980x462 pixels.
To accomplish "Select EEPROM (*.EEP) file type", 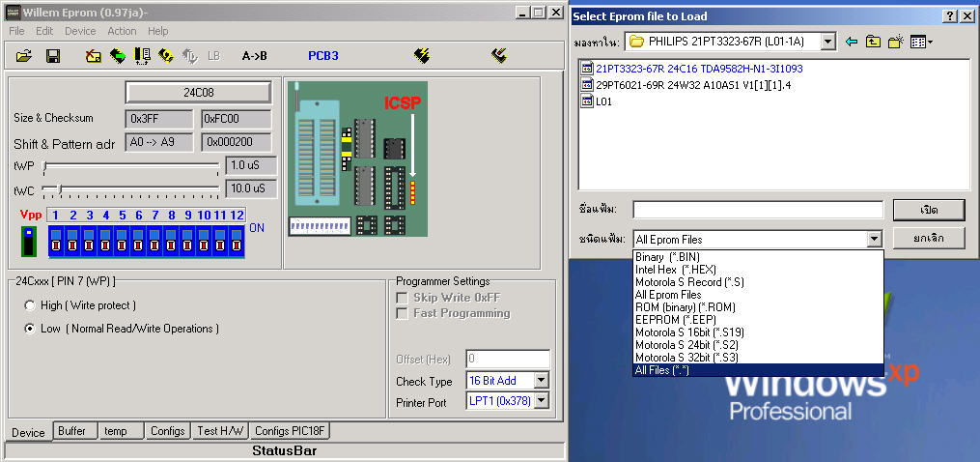I will pos(758,319).
